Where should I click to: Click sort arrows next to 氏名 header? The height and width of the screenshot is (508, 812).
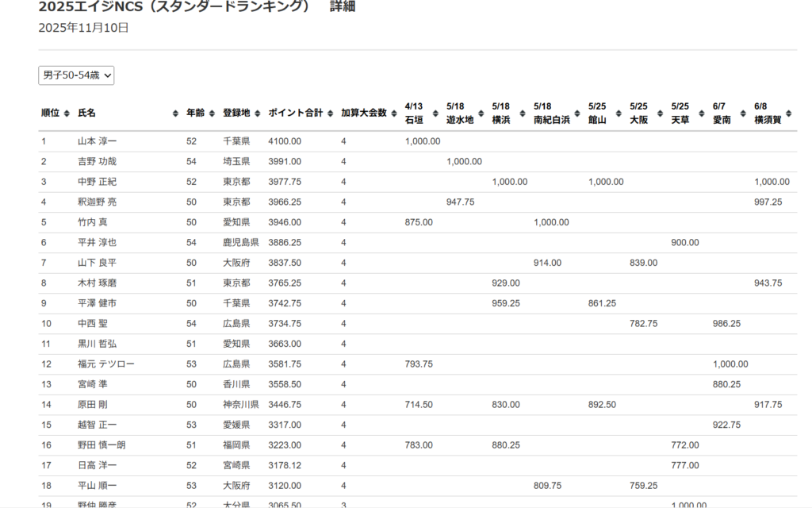[175, 114]
